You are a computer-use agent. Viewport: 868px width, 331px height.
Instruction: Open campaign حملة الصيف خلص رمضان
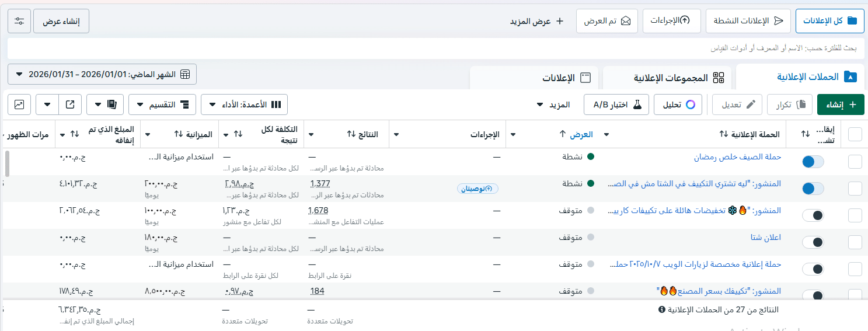pyautogui.click(x=737, y=157)
